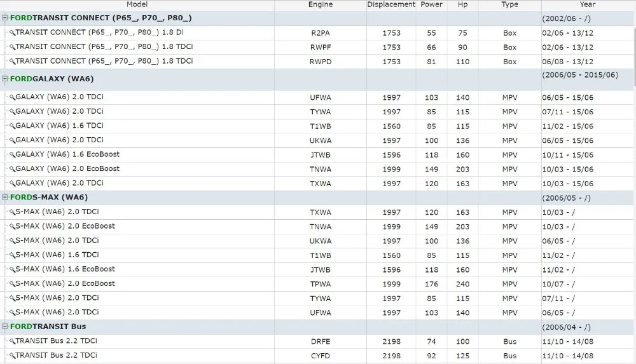Click magnifier icon for GALAXY 2.0 EcoBoost
This screenshot has width=636, height=364.
(x=12, y=169)
